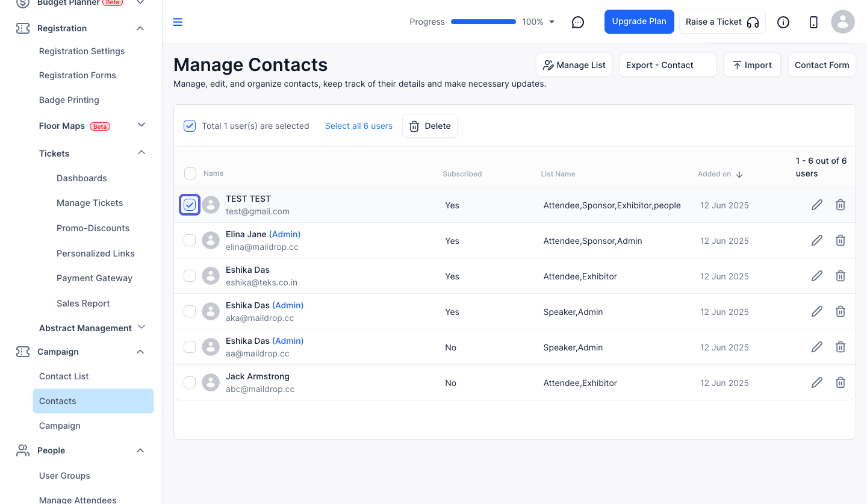Viewport: 867px width, 504px height.
Task: Expand the Budget Planner chevron
Action: coord(140,3)
